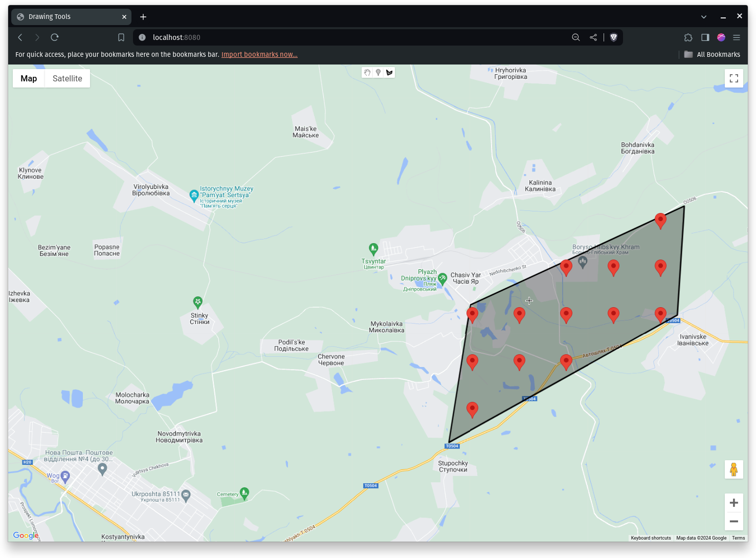Screen dimensions: 756x558
Task: Reload the page
Action: click(55, 37)
